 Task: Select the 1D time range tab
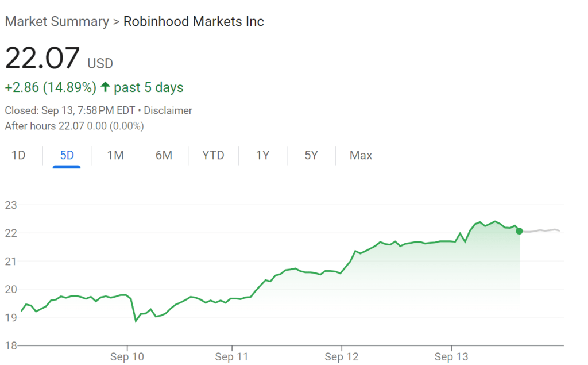point(18,155)
